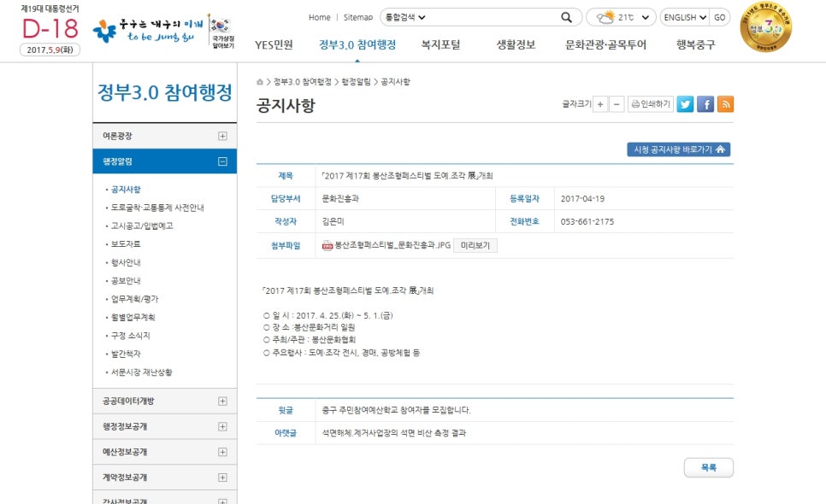This screenshot has height=504, width=826.
Task: Click the 미리보기 preview button
Action: pyautogui.click(x=475, y=245)
